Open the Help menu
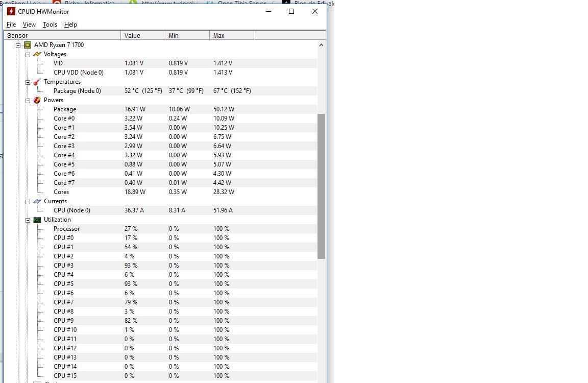588x383 pixels. pos(70,25)
